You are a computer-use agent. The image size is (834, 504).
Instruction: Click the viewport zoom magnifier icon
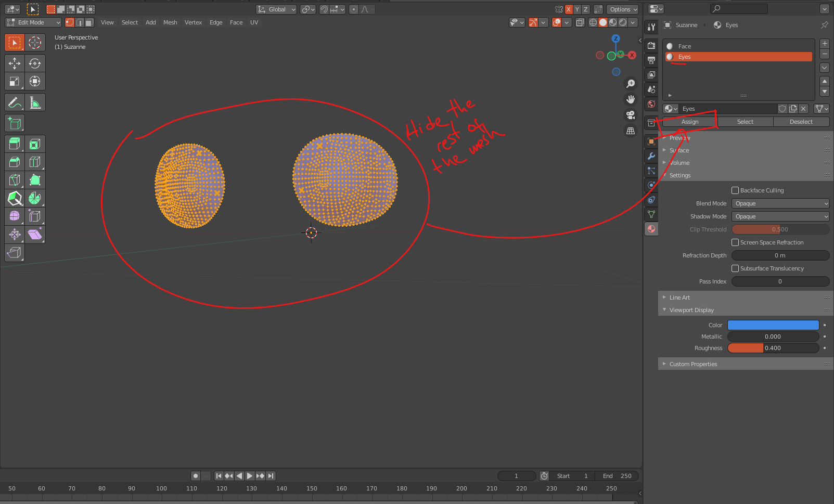631,84
